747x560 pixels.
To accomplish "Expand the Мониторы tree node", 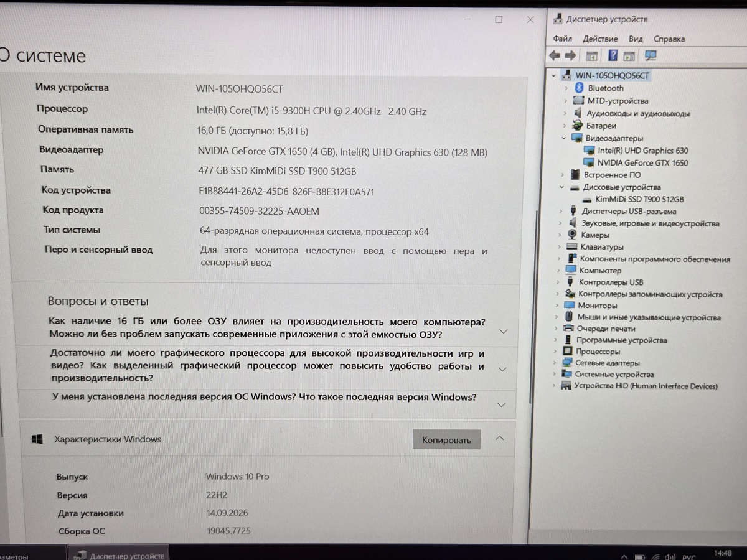I will click(x=558, y=306).
